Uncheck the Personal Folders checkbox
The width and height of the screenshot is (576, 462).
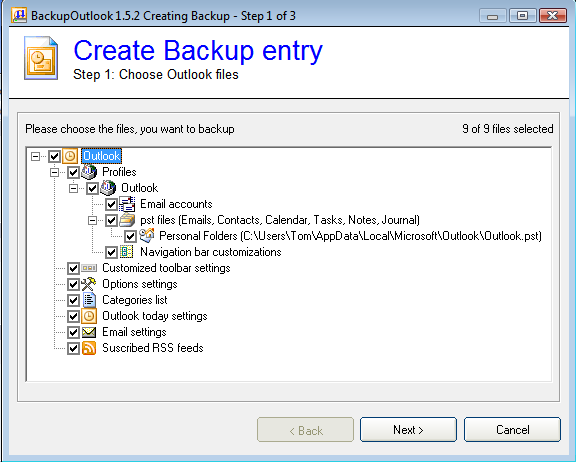pos(130,236)
